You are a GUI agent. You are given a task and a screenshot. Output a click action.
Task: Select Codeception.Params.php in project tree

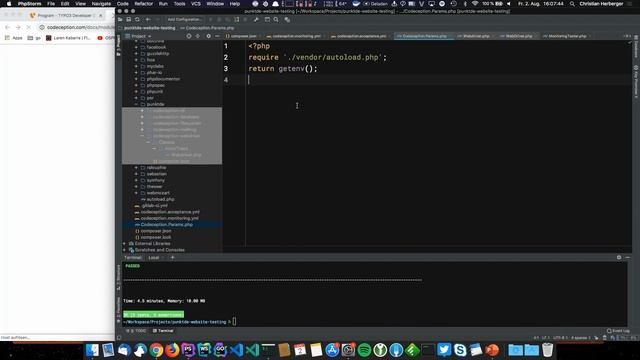(x=167, y=224)
